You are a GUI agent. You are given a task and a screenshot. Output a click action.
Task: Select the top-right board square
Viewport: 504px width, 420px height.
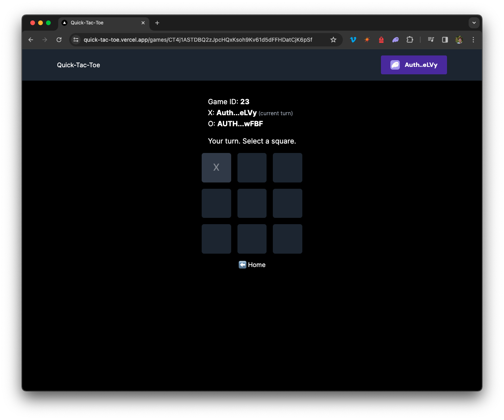(x=287, y=168)
